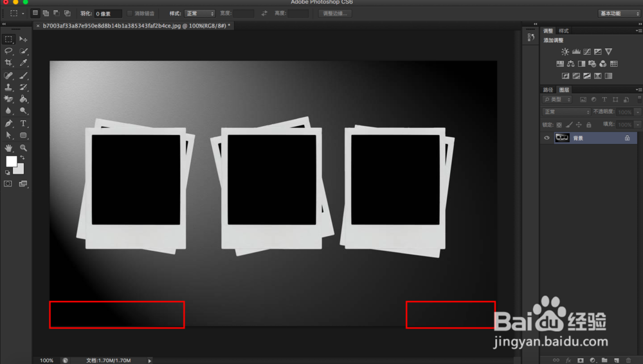Viewport: 643px width, 364px height.
Task: Add a Channel Mixer adjustment
Action: 603,64
